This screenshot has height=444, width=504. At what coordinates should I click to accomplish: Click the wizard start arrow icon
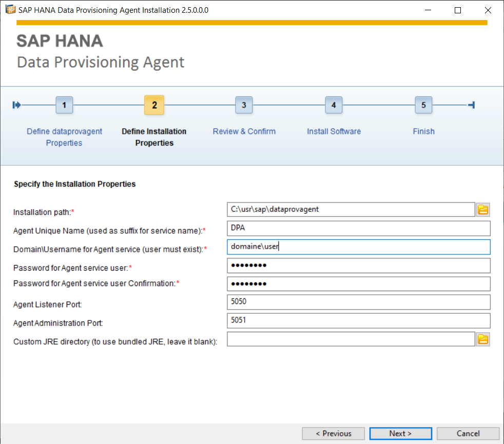pyautogui.click(x=17, y=105)
